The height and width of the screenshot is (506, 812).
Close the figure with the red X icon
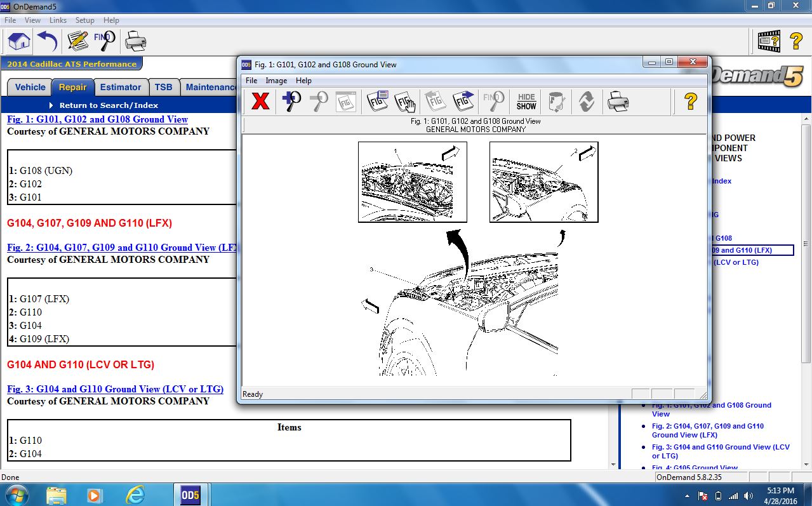(x=260, y=101)
